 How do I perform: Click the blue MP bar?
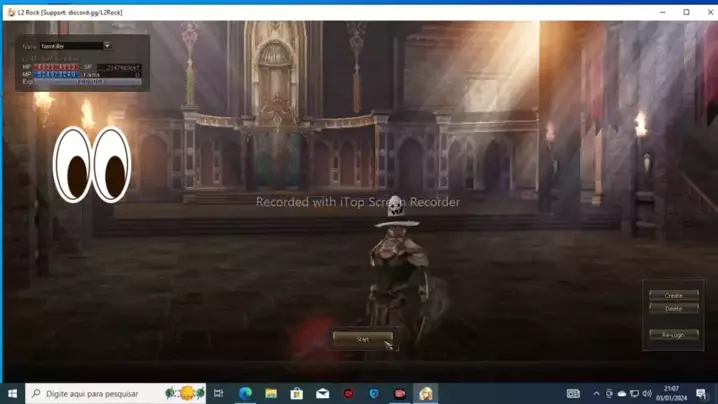[x=56, y=75]
